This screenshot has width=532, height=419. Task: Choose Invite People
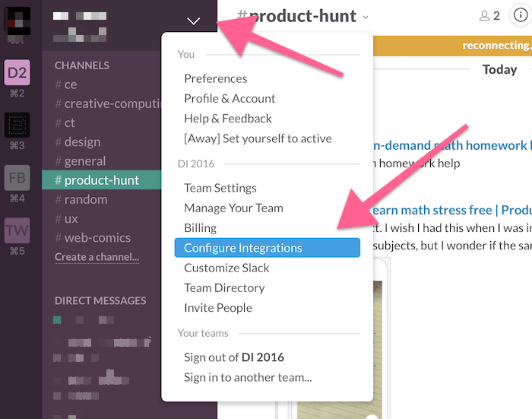218,308
